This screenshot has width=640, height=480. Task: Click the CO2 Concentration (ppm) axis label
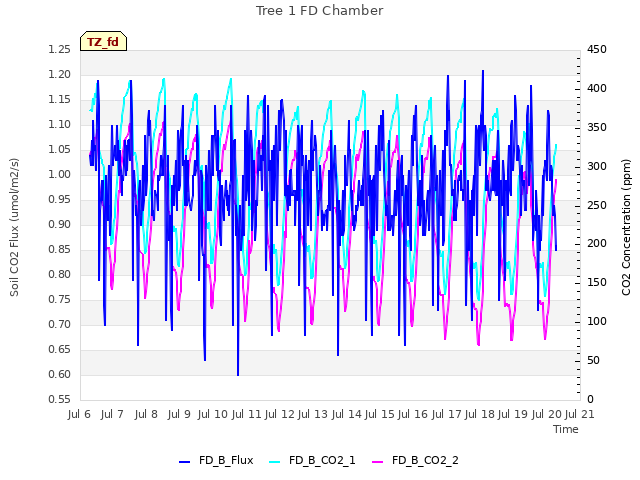coord(626,227)
